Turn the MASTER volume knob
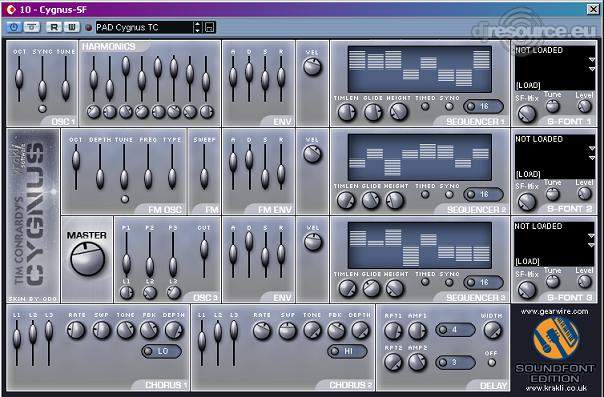This screenshot has width=604, height=397. click(x=87, y=258)
